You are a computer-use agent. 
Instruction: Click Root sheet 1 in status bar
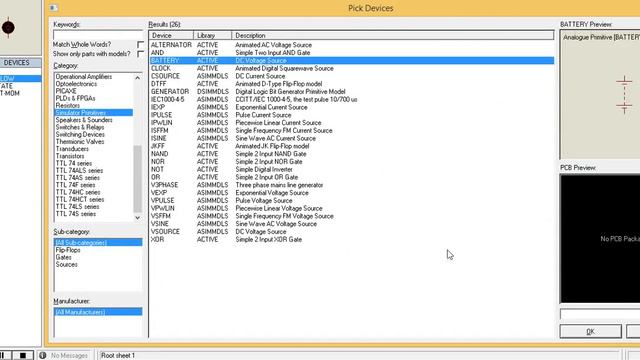pyautogui.click(x=118, y=356)
